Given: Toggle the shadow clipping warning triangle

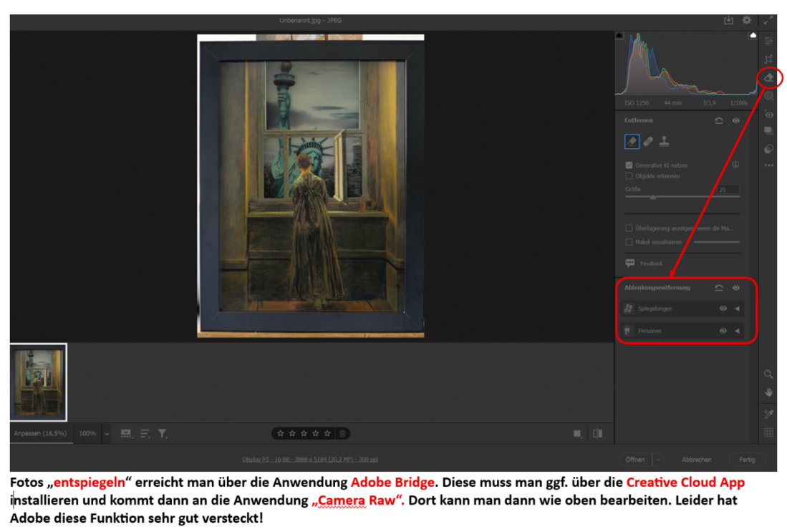Looking at the screenshot, I should point(619,36).
